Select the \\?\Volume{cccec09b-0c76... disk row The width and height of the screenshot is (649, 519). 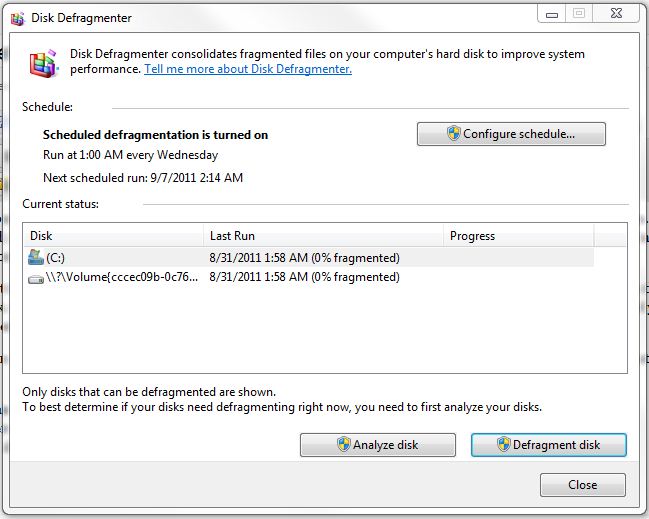(309, 277)
